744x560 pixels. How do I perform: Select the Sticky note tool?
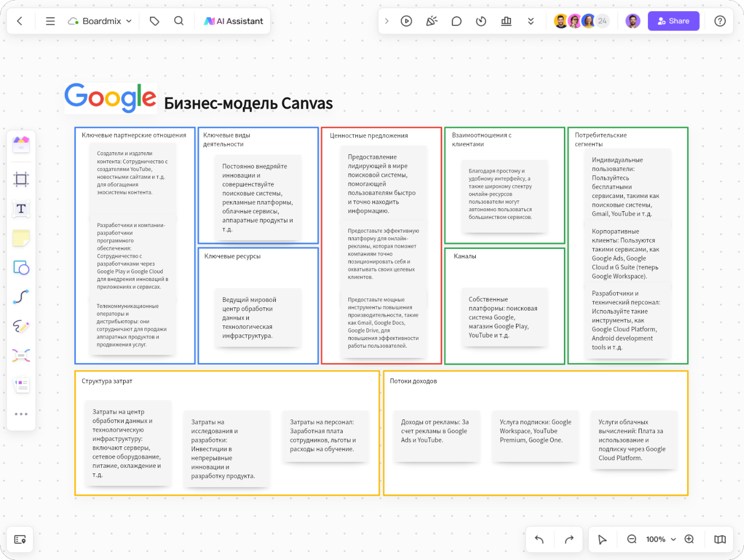pos(21,238)
